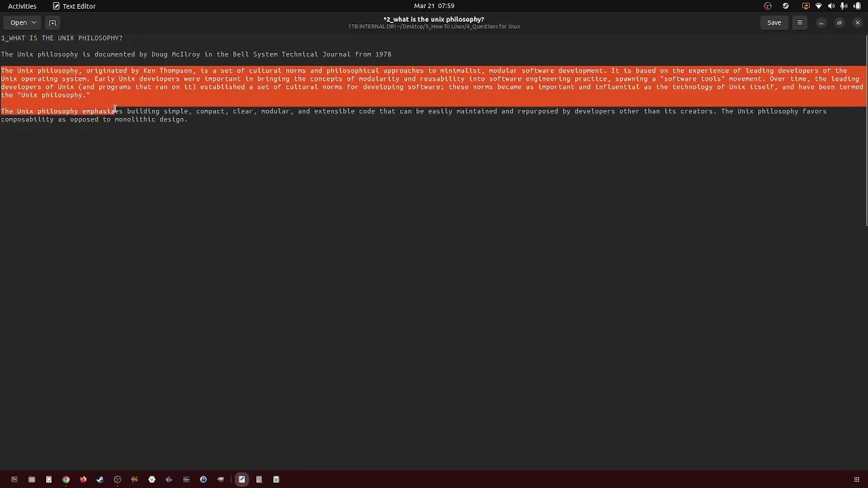Click the orange screen sharing indicator
The image size is (868, 488).
(x=806, y=6)
